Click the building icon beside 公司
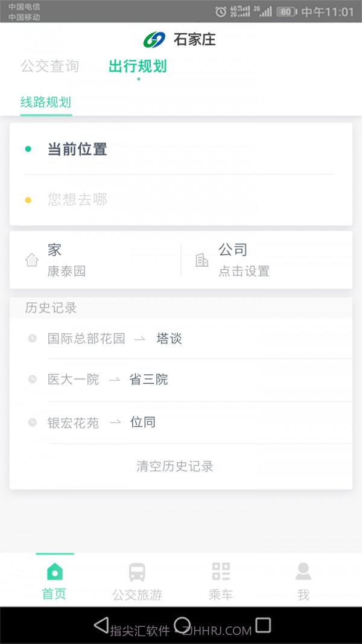This screenshot has height=644, width=362. pos(202,260)
